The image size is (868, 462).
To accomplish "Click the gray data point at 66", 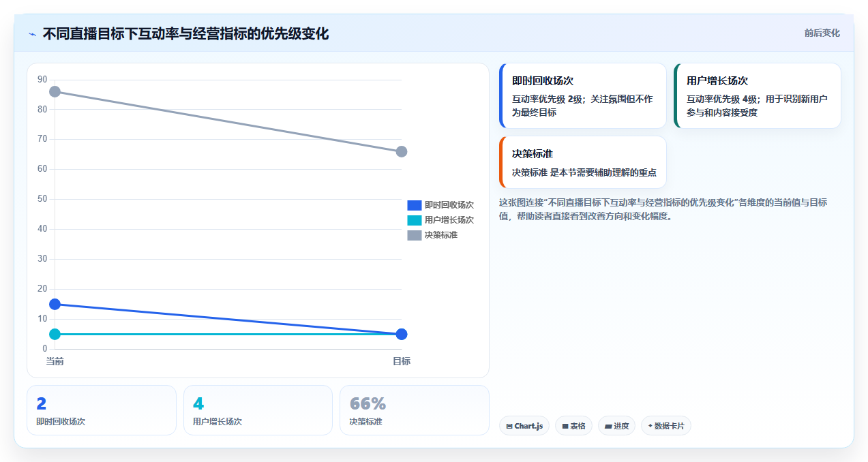I will coord(402,151).
